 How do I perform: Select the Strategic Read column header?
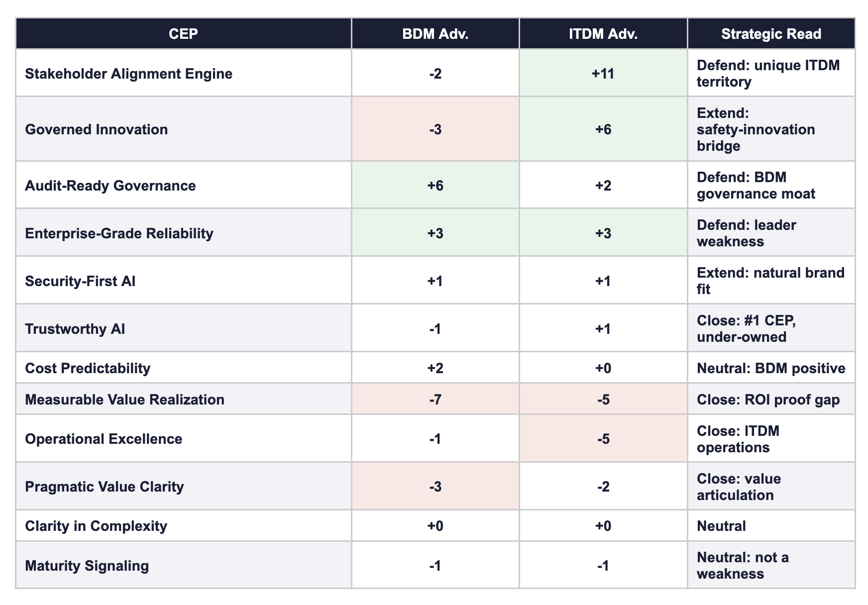coord(770,34)
